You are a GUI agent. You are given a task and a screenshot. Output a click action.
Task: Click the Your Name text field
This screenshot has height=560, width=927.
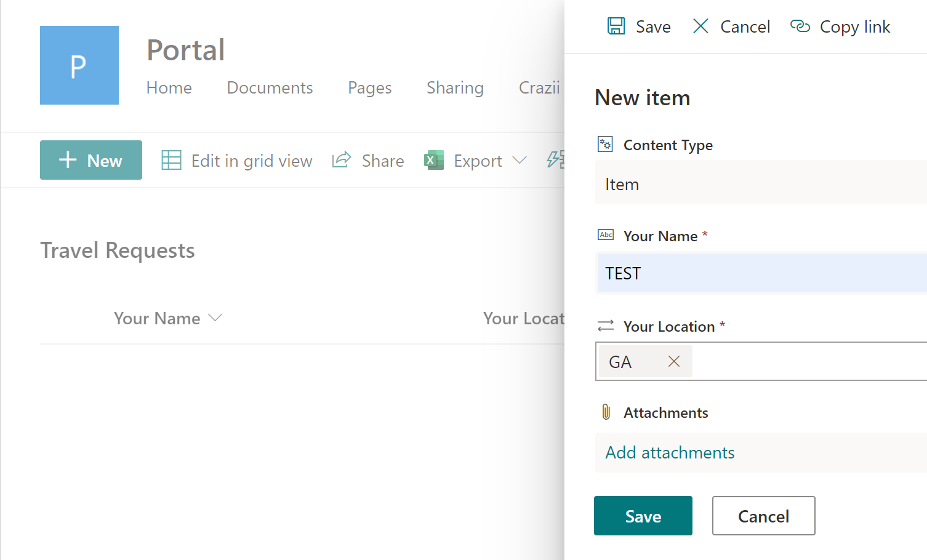coord(761,273)
